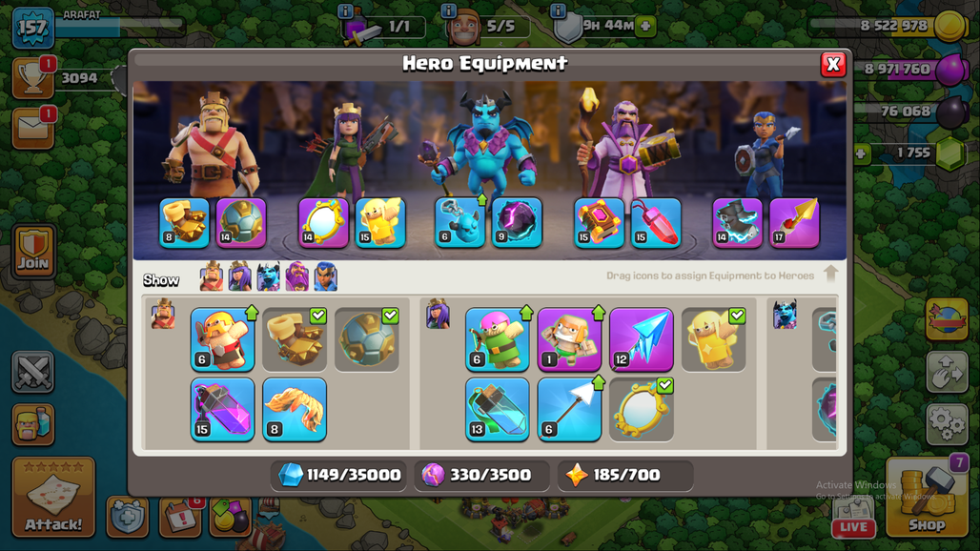Click the level 8 Hog Rider mustache equipment
Viewport: 980px width, 551px height.
tap(295, 409)
